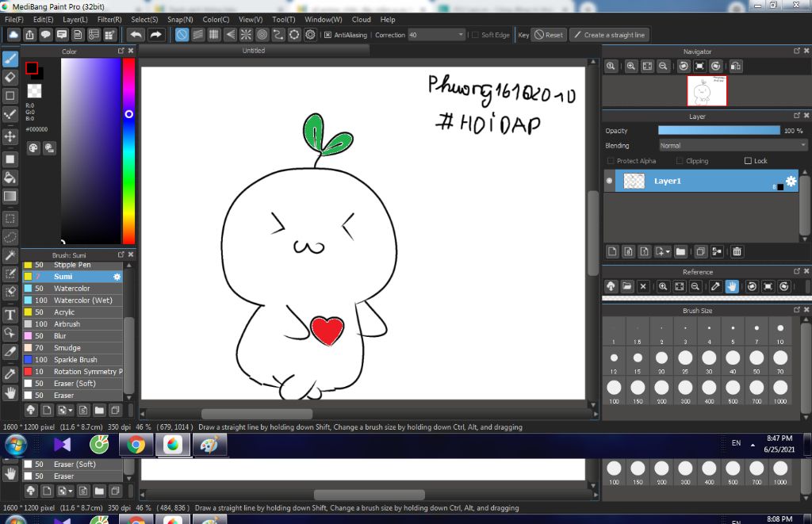Open Help menu
812x524 pixels.
387,20
